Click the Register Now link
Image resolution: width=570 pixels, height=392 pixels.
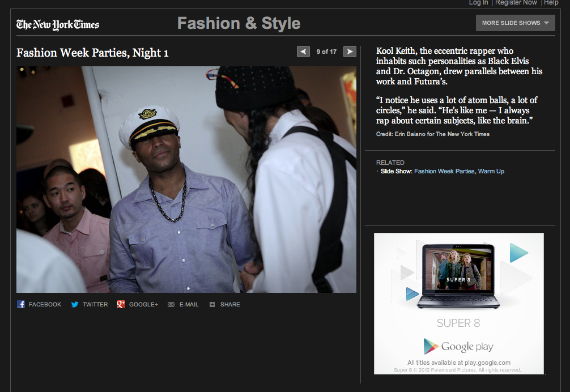(516, 3)
